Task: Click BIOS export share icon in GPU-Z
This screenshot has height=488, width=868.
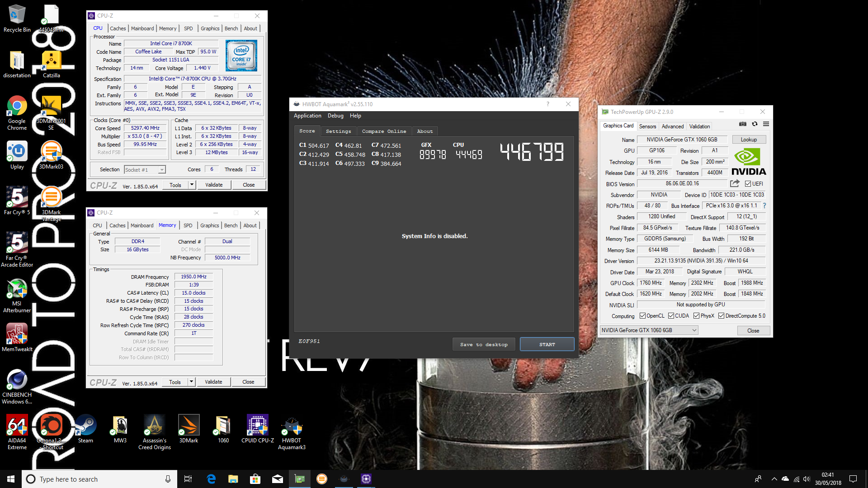Action: (x=735, y=183)
